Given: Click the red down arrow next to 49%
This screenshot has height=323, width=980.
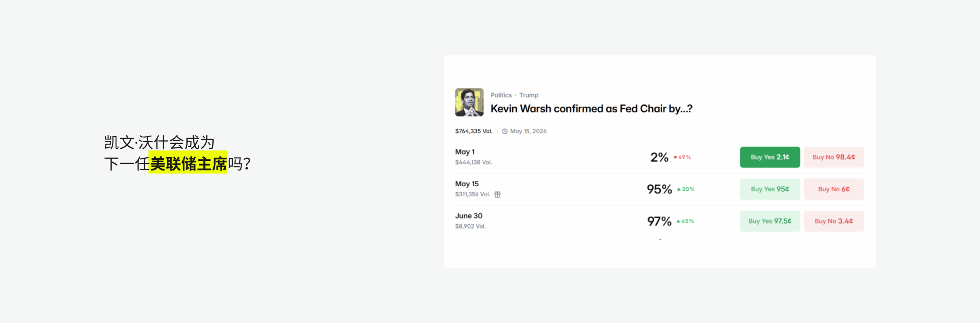Looking at the screenshot, I should (675, 157).
